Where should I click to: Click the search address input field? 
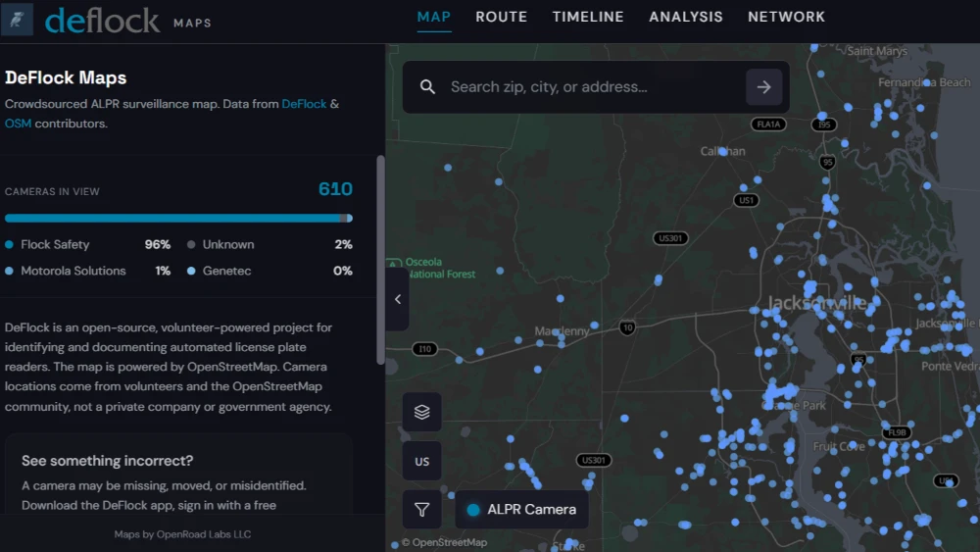pos(594,87)
